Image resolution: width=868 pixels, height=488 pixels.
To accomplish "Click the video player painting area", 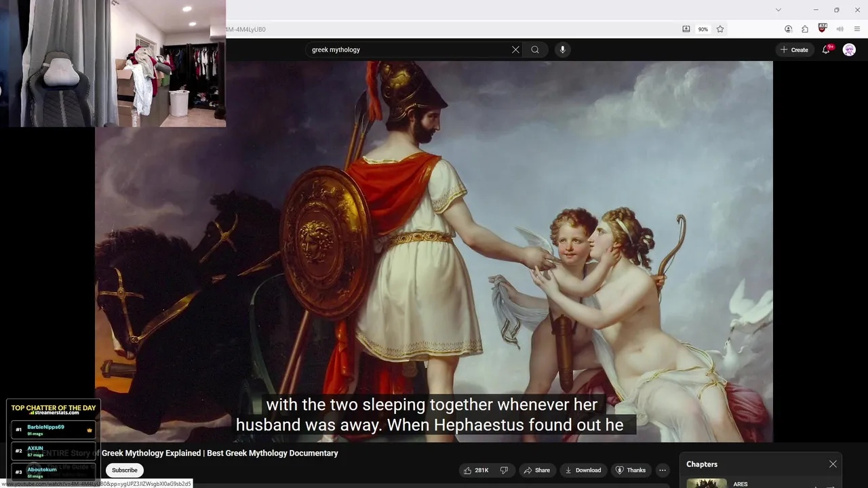I will 434,251.
